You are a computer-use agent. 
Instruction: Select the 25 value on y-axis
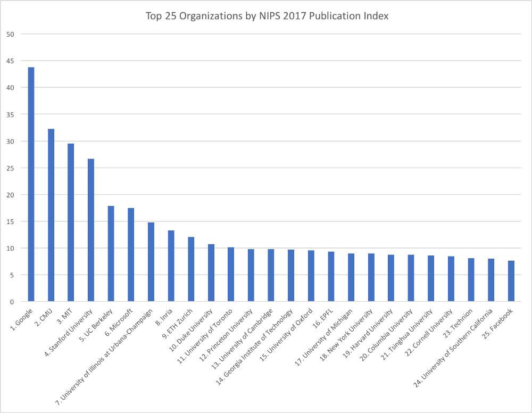click(x=10, y=168)
